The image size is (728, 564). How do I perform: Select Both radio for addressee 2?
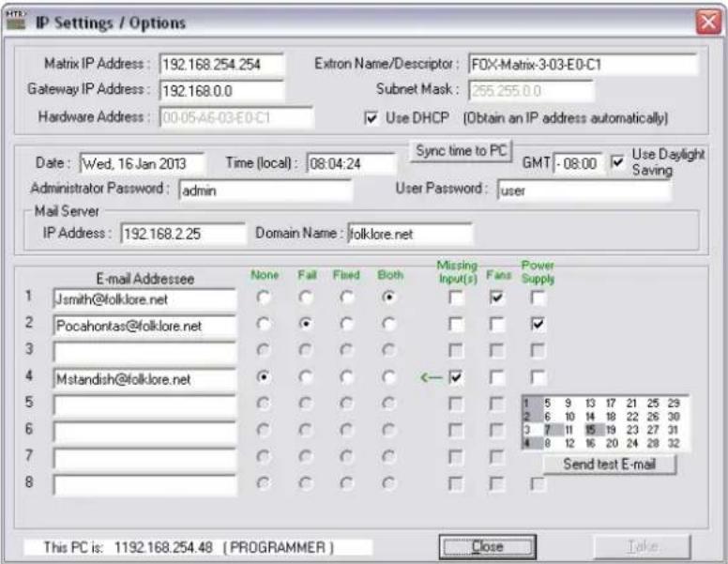click(388, 324)
